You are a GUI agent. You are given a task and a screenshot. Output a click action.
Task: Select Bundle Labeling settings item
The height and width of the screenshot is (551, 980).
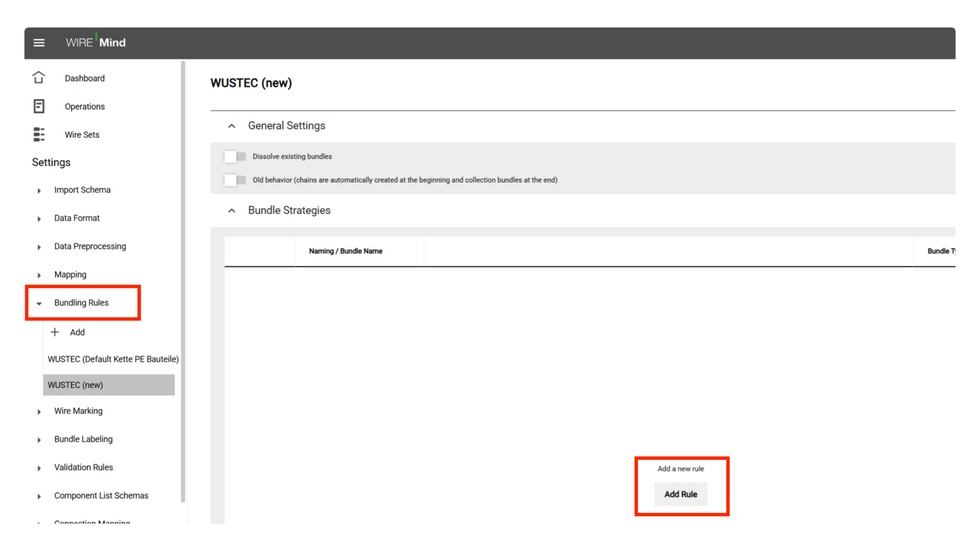pyautogui.click(x=83, y=439)
